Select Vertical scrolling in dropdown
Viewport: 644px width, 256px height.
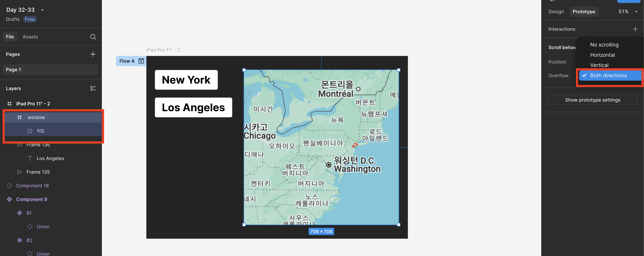click(599, 65)
